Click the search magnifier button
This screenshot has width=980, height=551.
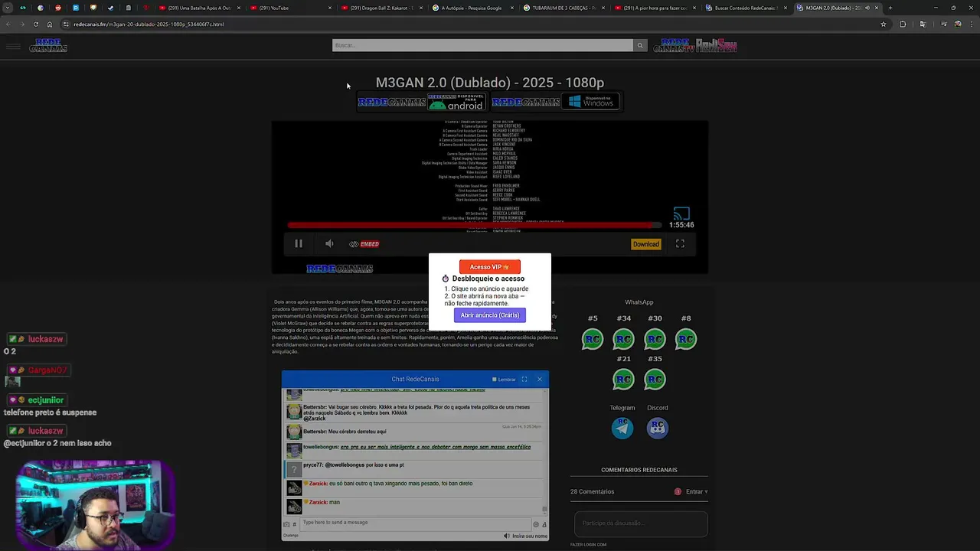coord(640,46)
